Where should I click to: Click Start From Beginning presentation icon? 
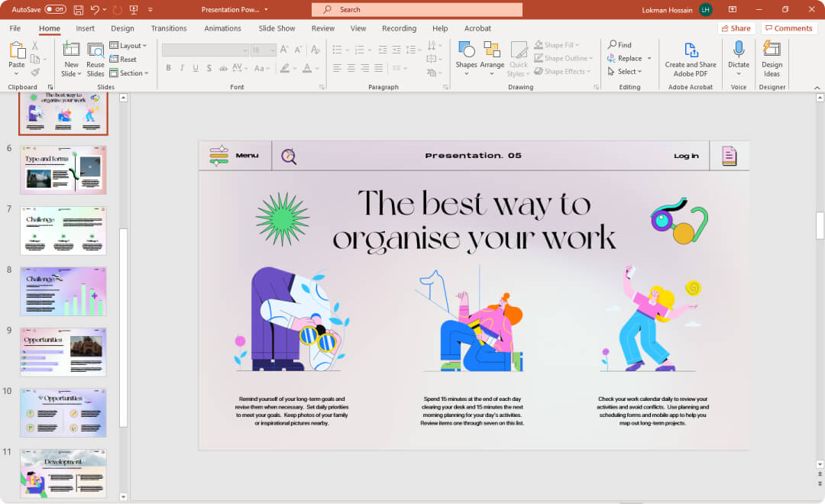click(134, 9)
